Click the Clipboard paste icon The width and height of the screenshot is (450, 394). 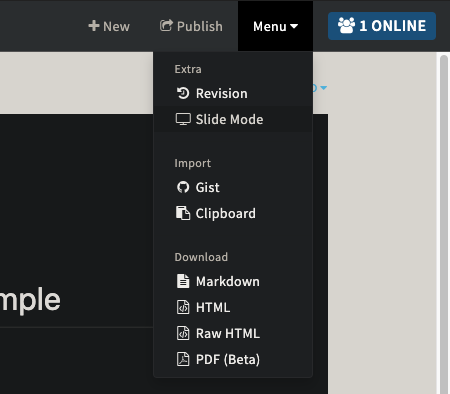tap(183, 213)
